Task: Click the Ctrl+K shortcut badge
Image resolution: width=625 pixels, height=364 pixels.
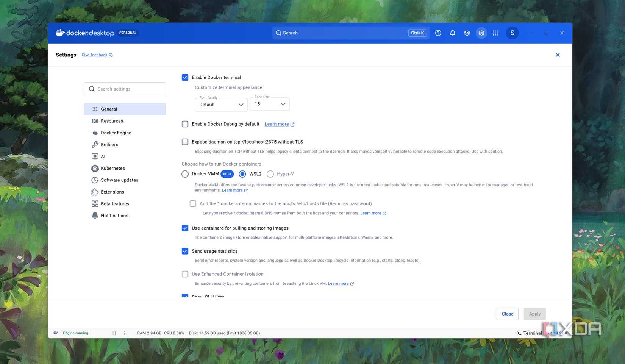Action: (417, 33)
